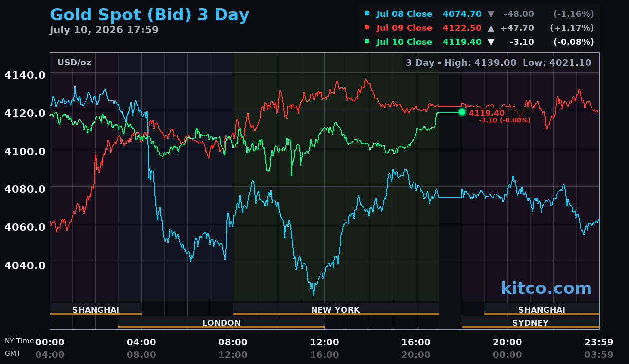Click the Low: 4021.10 text
Image resolution: width=629 pixels, height=364 pixels.
557,63
